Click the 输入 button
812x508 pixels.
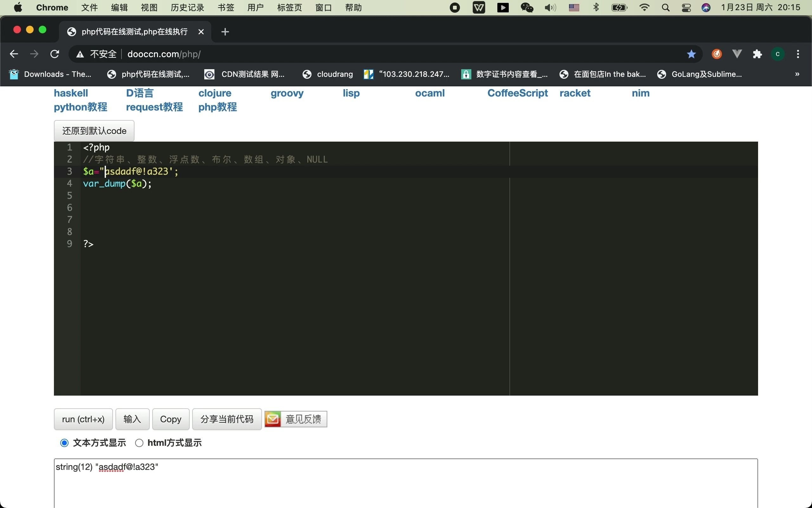click(132, 419)
